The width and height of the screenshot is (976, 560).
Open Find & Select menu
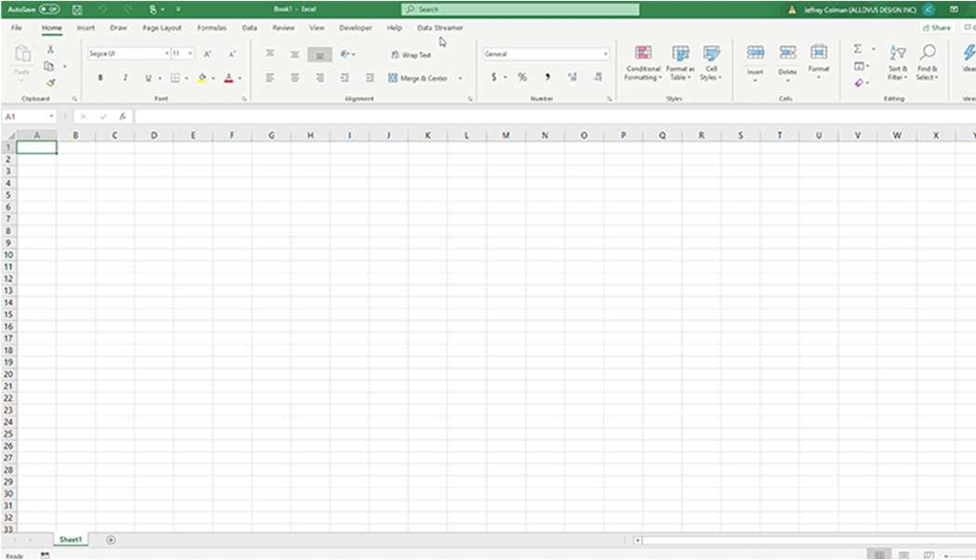[x=927, y=62]
